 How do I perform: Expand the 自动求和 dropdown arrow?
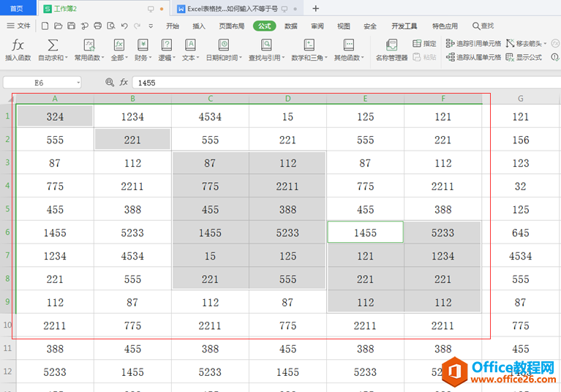pos(66,58)
